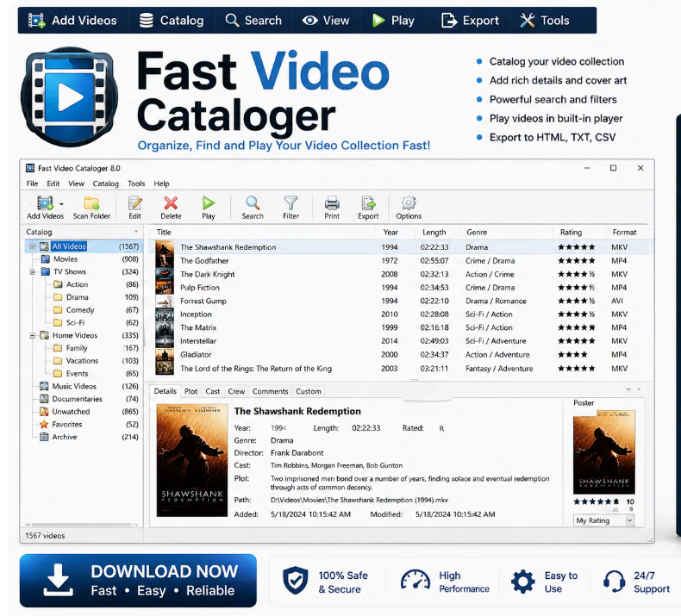Collapse the TV Shows tree node
Screen dimensions: 681x616
click(32, 271)
